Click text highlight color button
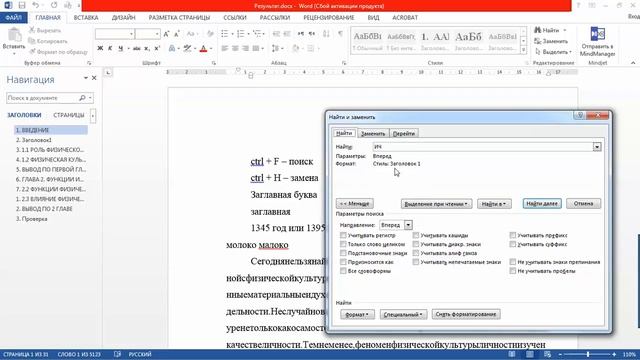This screenshot has height=360, width=640. 187,49
